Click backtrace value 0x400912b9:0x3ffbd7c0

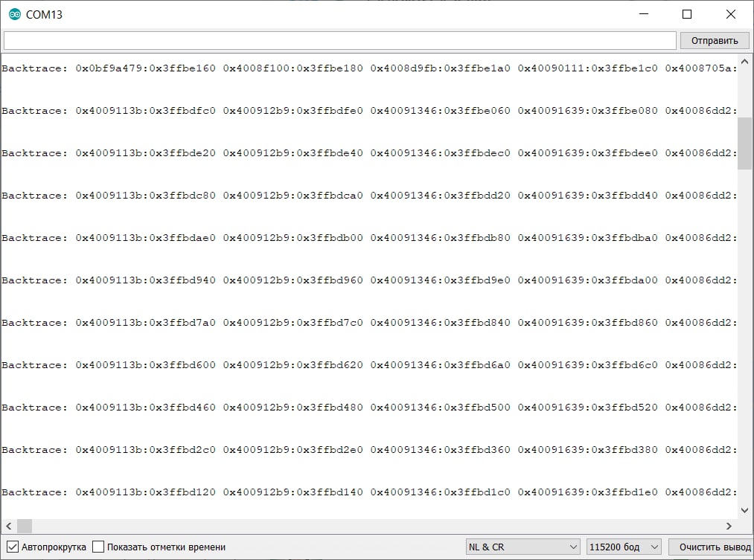[293, 323]
